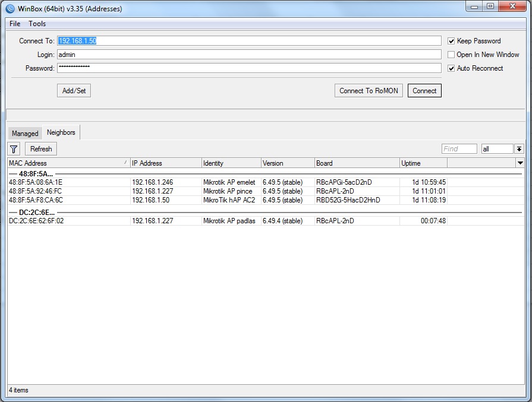The image size is (532, 402).
Task: Maximize the WinBox window
Action: coord(490,7)
